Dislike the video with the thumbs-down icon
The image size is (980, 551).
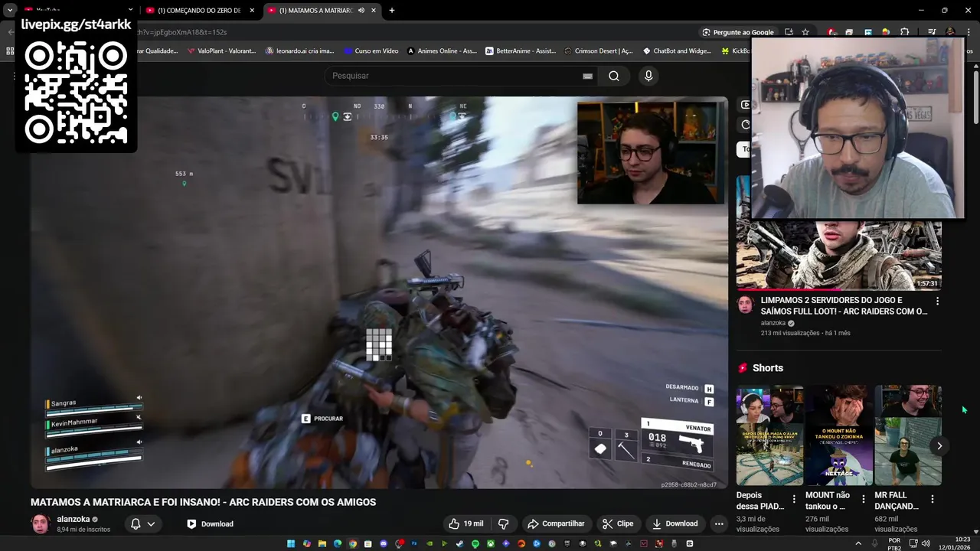click(x=504, y=523)
